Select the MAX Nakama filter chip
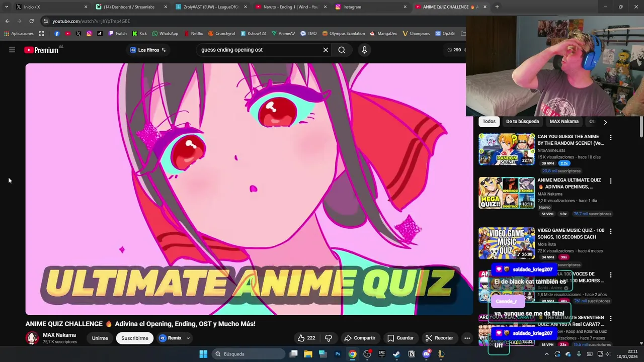The height and width of the screenshot is (362, 644). click(564, 121)
